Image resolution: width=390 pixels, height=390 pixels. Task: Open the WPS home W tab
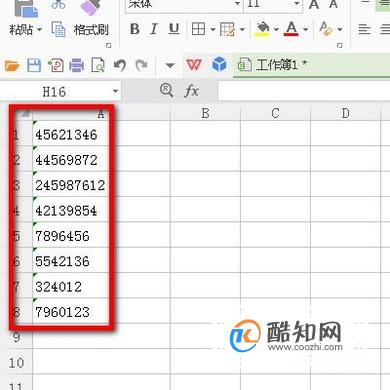click(194, 65)
